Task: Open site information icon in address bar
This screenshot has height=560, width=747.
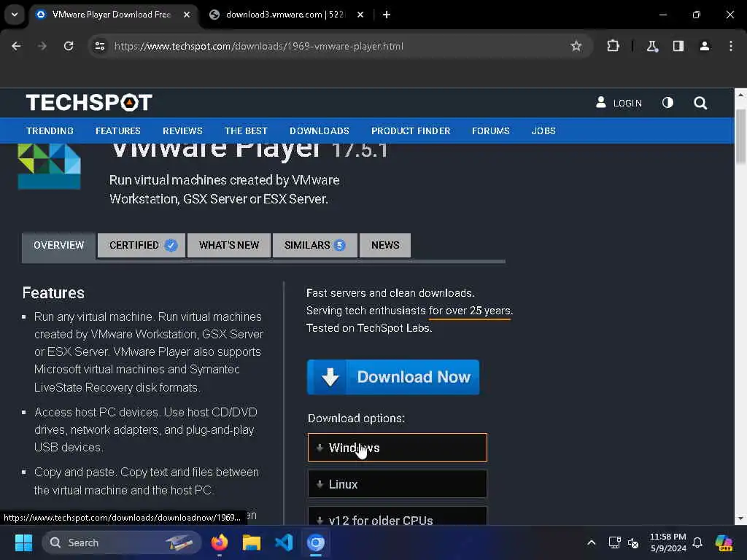Action: [x=99, y=46]
